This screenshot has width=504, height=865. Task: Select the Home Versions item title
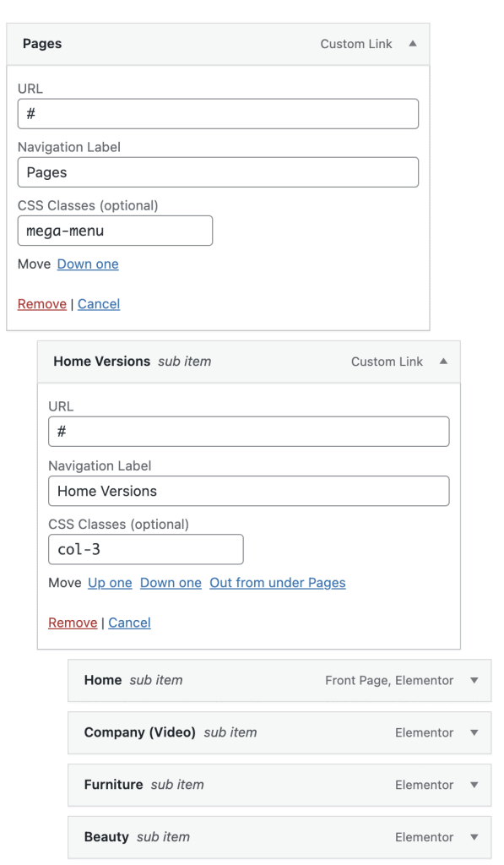tap(101, 362)
